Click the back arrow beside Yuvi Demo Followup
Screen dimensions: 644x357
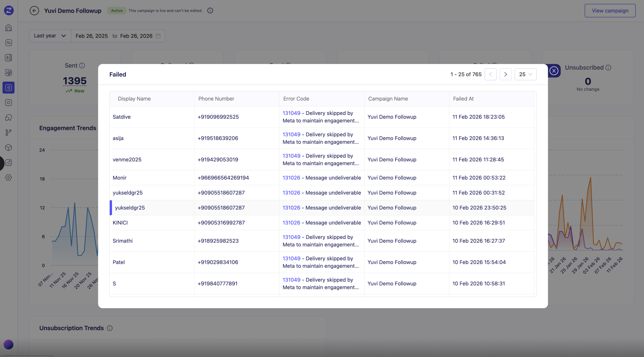(34, 11)
